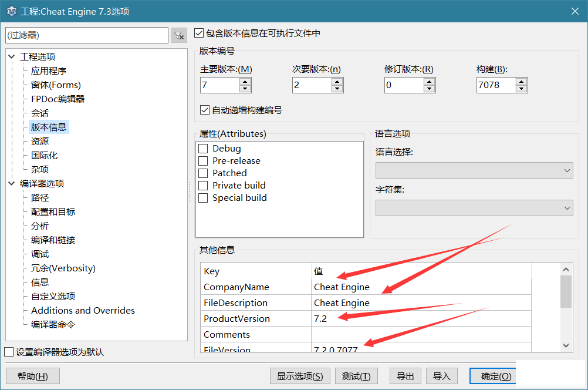Select 版本信息 in the options tree
The height and width of the screenshot is (390, 588).
49,127
